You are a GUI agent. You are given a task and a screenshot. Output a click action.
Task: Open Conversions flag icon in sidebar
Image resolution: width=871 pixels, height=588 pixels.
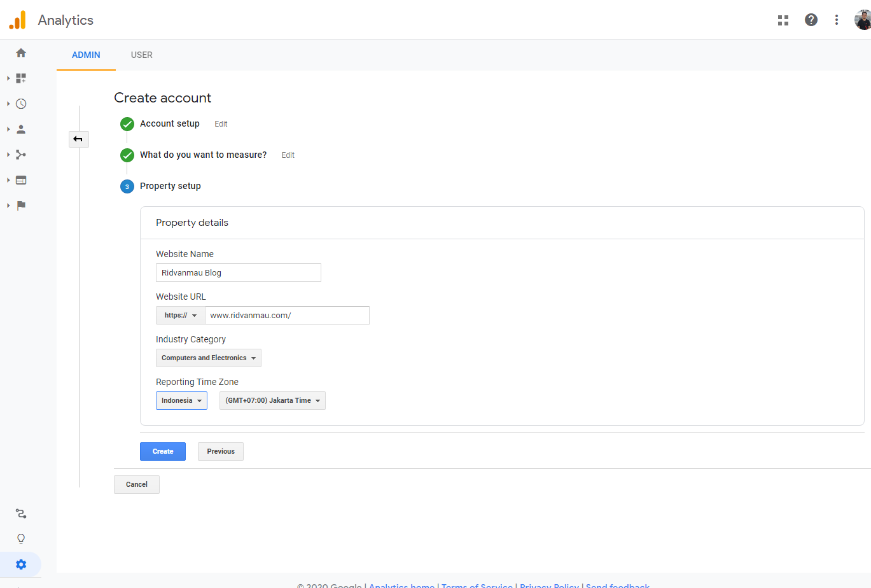[x=21, y=206]
